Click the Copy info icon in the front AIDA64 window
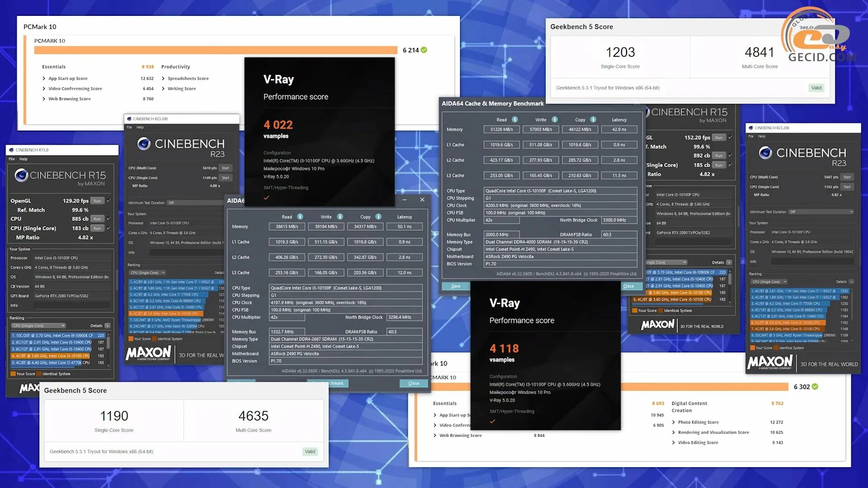 coord(378,217)
